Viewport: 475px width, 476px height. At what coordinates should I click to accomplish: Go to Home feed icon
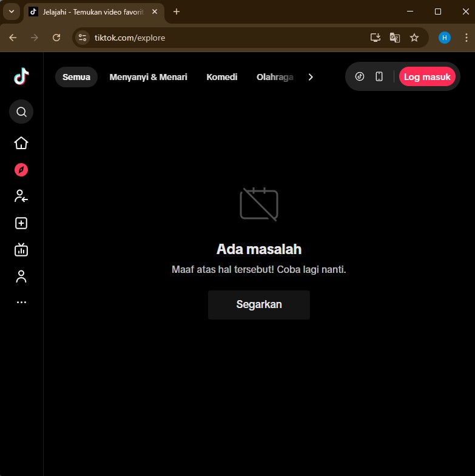(x=21, y=143)
